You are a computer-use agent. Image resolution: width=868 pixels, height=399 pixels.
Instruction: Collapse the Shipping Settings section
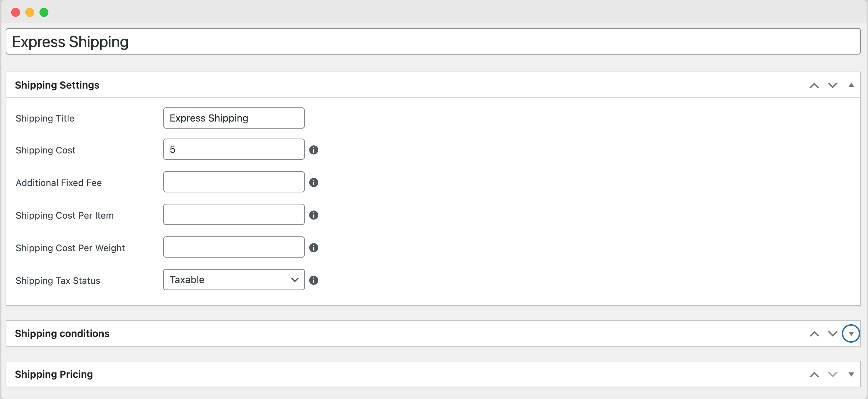pyautogui.click(x=851, y=85)
